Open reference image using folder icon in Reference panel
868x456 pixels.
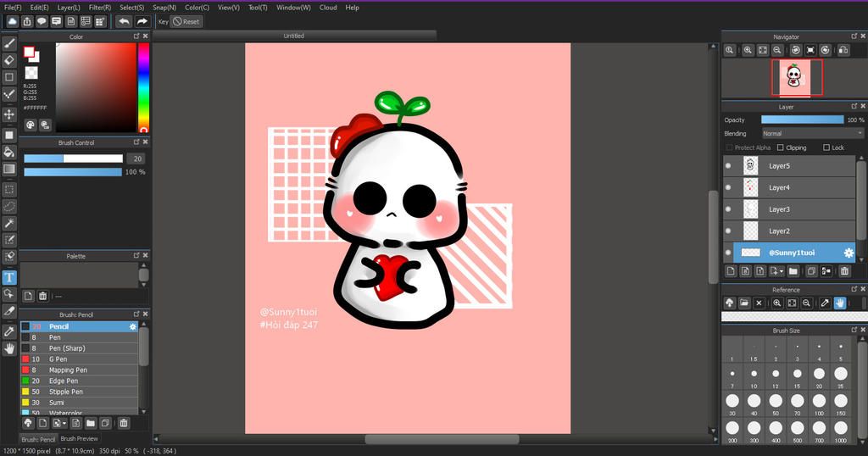744,303
